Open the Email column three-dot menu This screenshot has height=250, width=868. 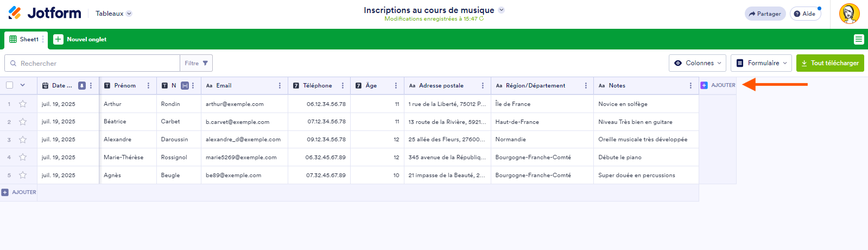point(280,86)
